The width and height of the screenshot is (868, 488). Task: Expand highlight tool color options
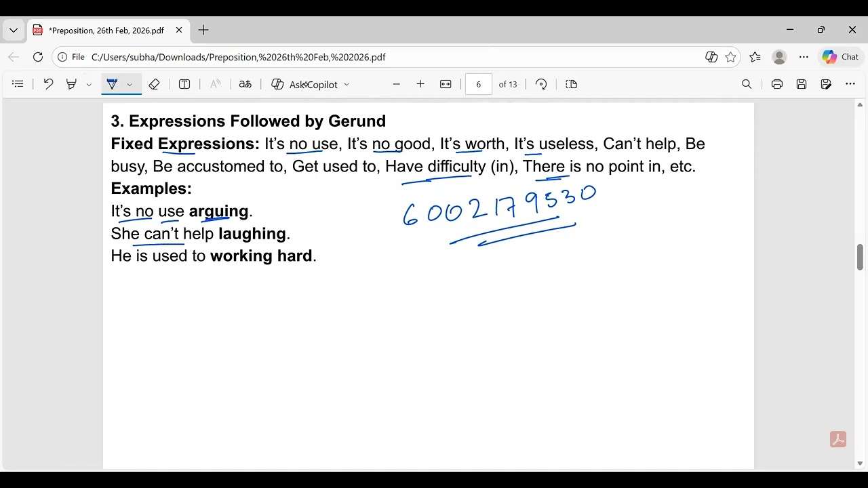(x=89, y=85)
